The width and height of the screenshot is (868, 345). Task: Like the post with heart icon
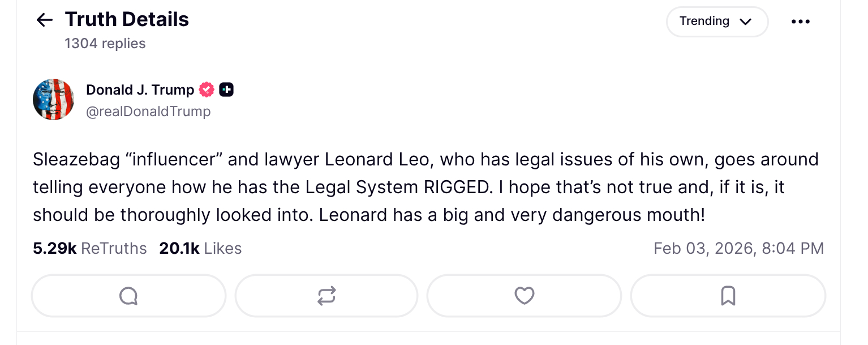524,296
